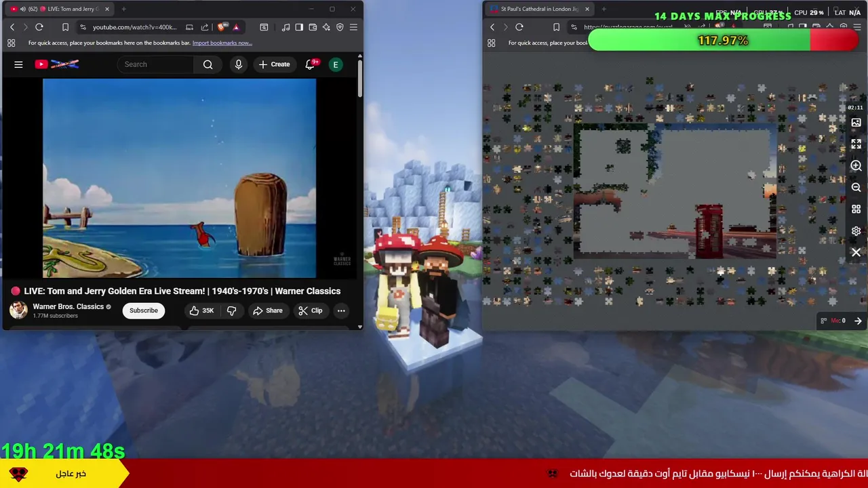
Task: Open the Brave Shields lion icon in YouTube window
Action: (222, 27)
